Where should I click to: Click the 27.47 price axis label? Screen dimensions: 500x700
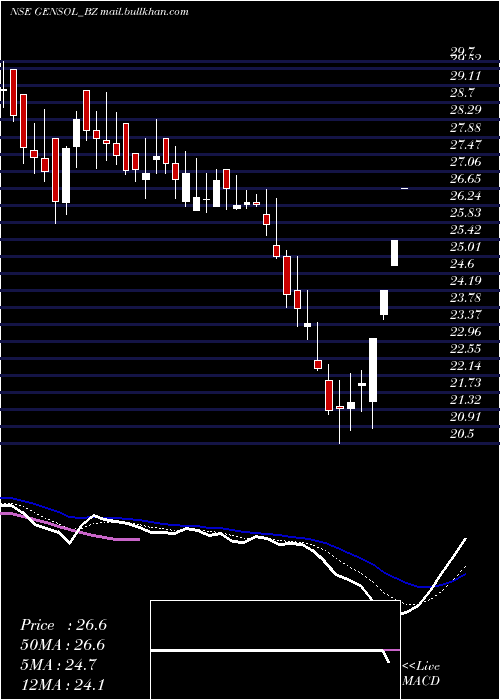[466, 145]
